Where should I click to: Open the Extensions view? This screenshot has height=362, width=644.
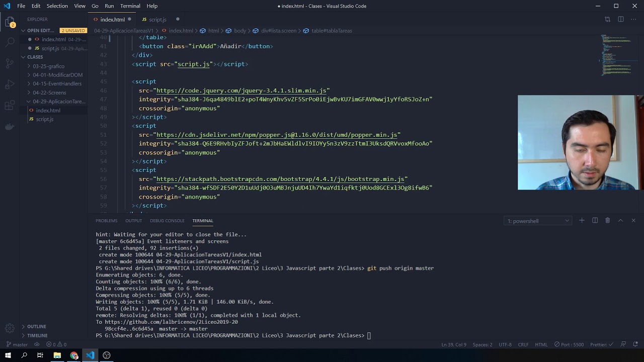coord(10,106)
